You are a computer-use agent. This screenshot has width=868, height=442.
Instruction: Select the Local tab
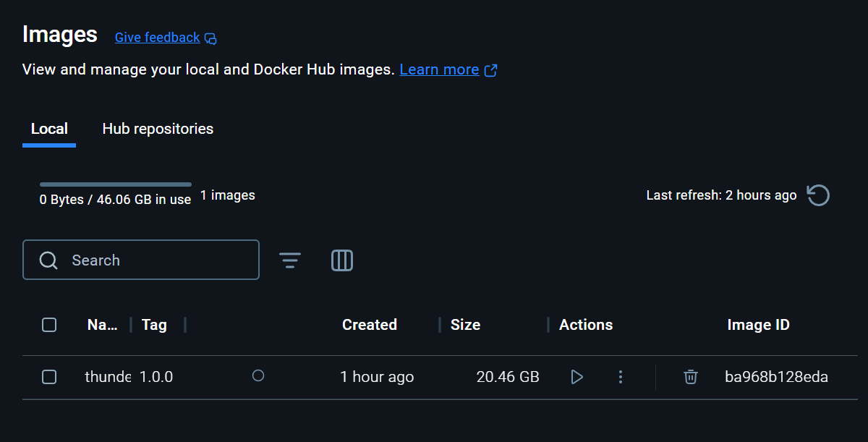[x=48, y=128]
